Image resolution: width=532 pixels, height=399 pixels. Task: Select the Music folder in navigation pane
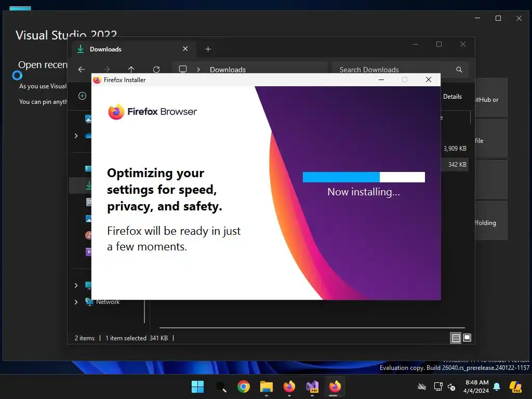(88, 235)
